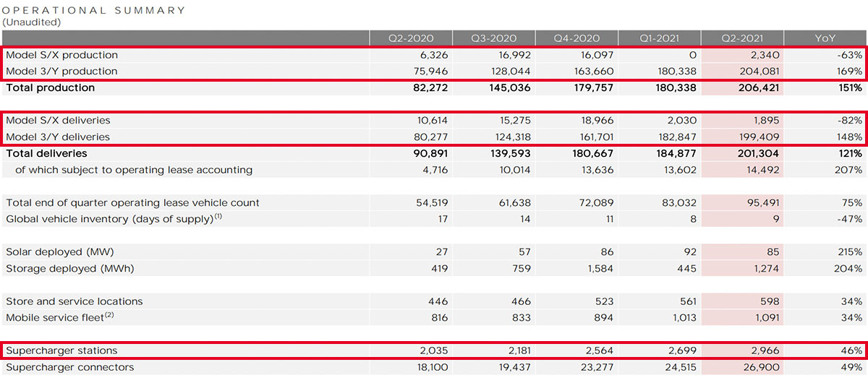Screen dimensions: 868x383
Task: Click the Q2-2020 column header
Action: tap(410, 39)
